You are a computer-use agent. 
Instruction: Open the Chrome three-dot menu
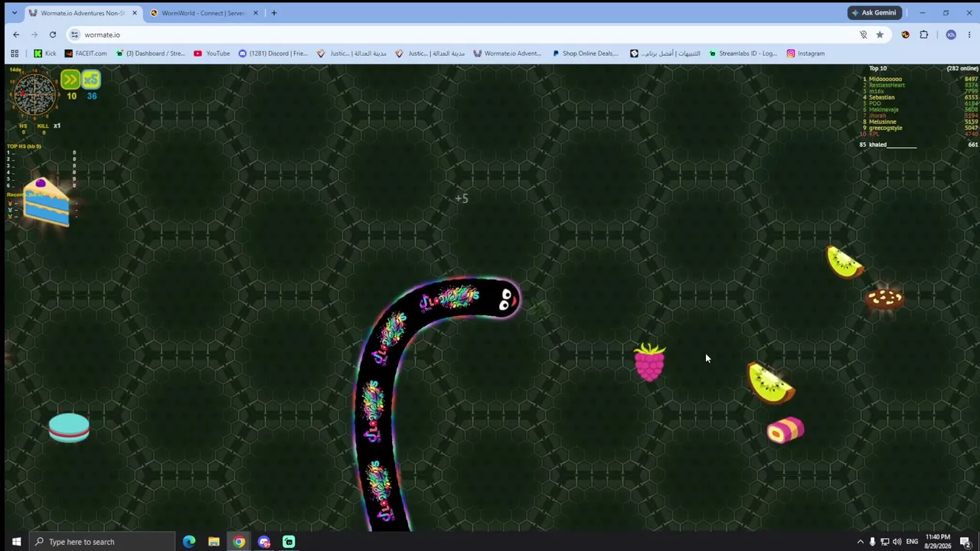(969, 34)
